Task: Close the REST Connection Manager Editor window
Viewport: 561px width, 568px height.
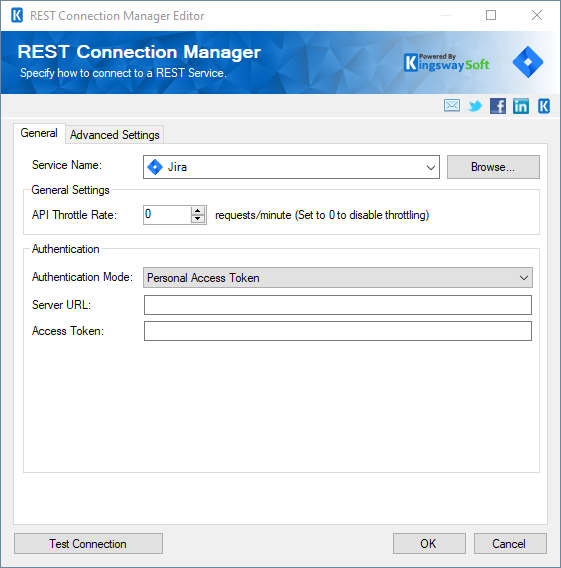Action: [x=537, y=15]
